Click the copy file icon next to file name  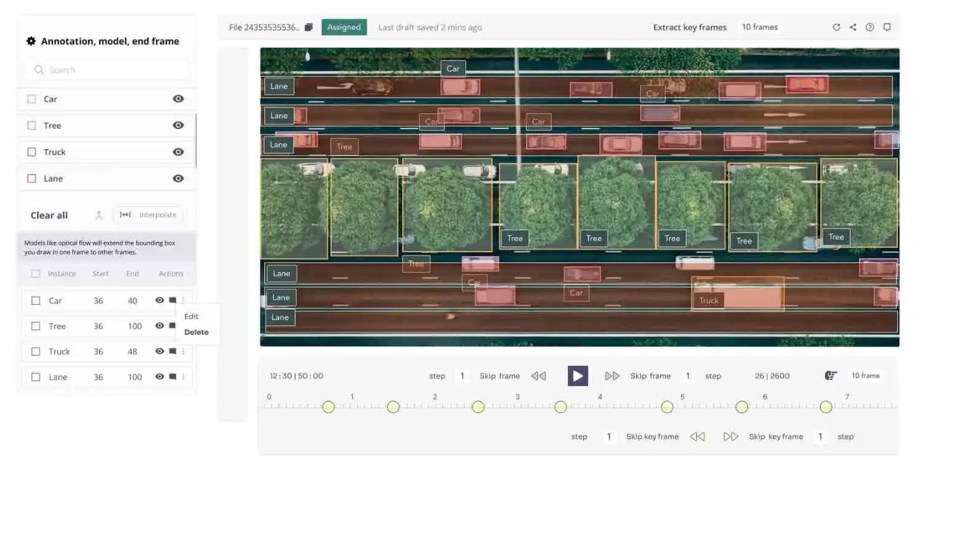pyautogui.click(x=308, y=27)
